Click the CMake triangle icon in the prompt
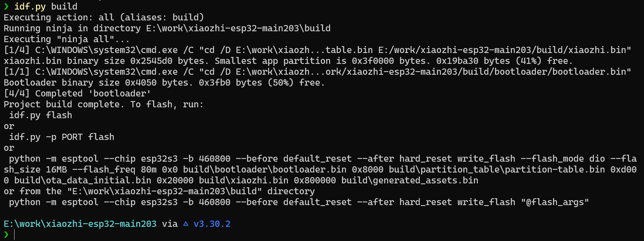644x241 pixels. [186, 224]
